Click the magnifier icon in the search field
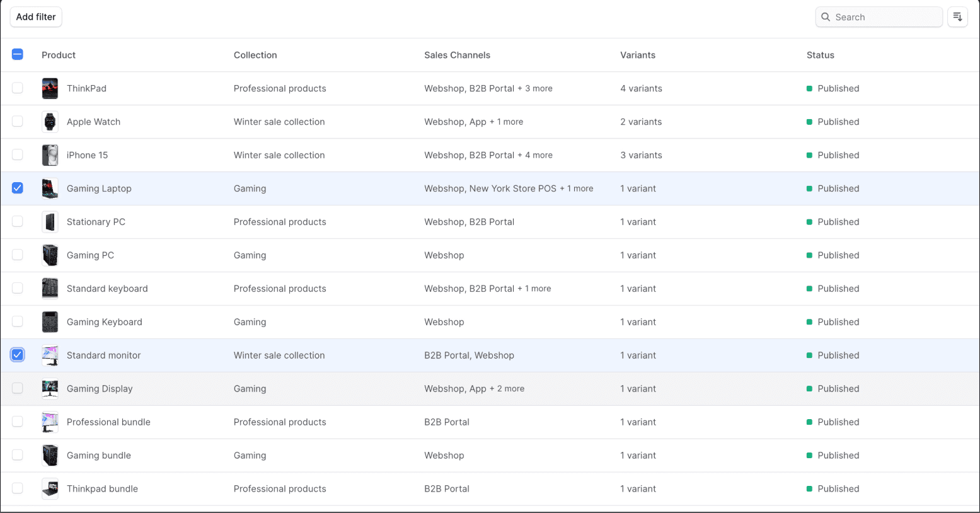 [826, 17]
